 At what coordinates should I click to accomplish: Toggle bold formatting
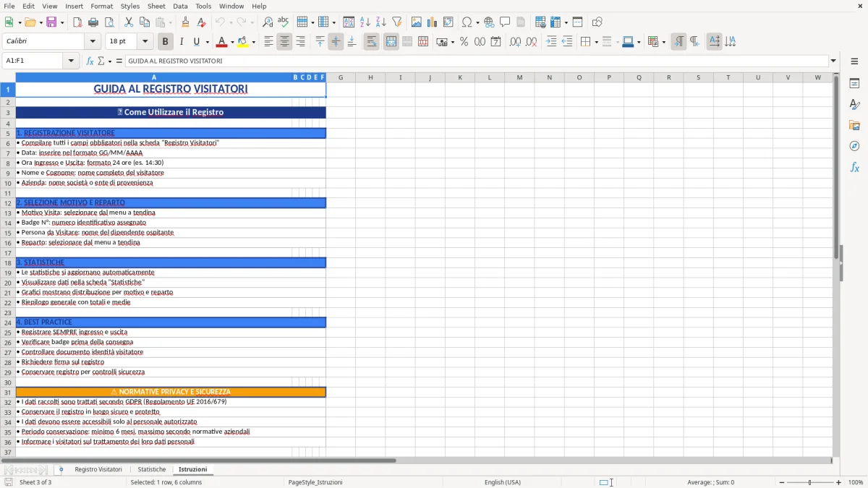[165, 41]
